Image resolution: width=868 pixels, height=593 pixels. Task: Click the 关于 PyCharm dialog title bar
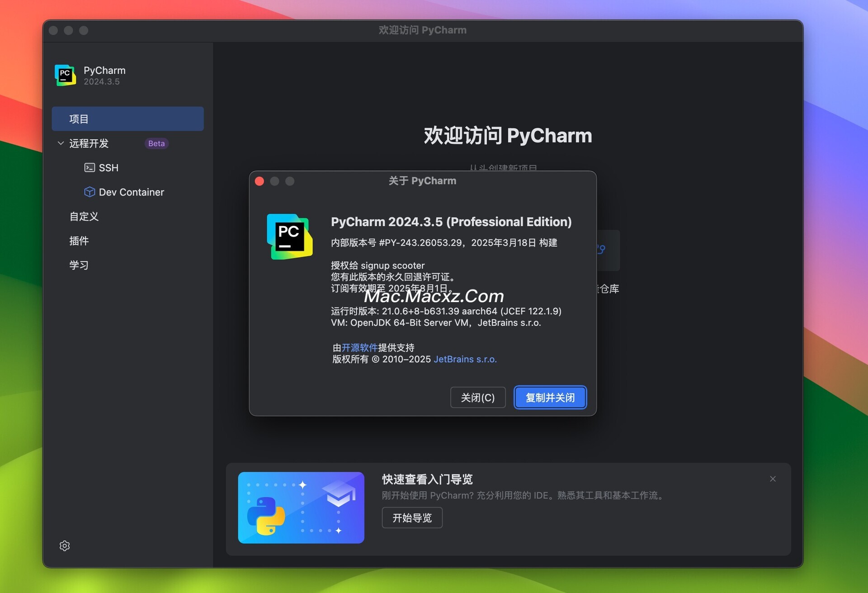pos(422,181)
